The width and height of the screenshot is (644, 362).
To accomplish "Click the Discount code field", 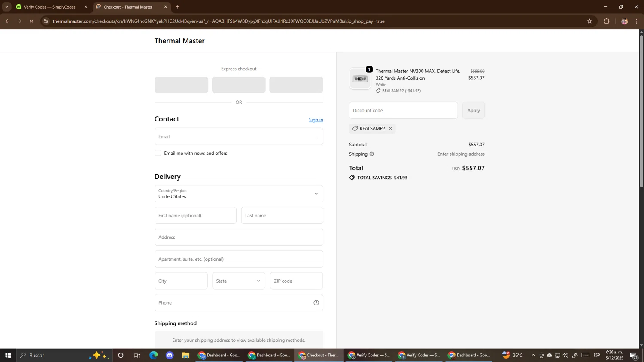I will coord(403,110).
